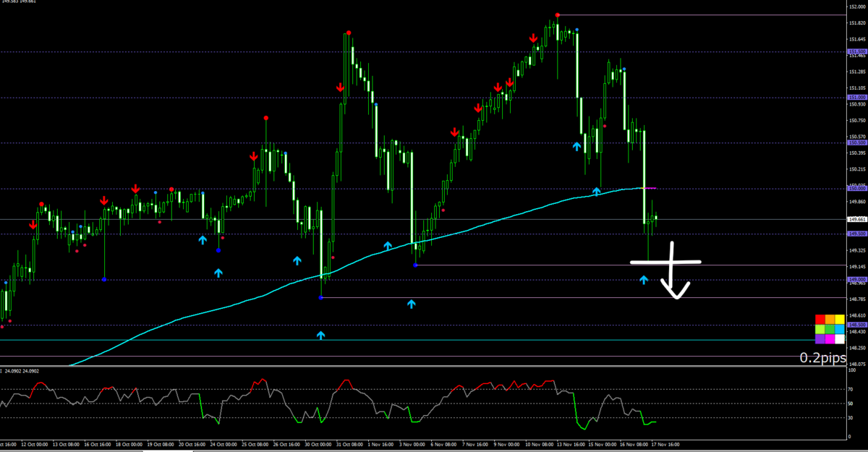Click the 0.2pips spread label
868x452 pixels.
tap(823, 358)
